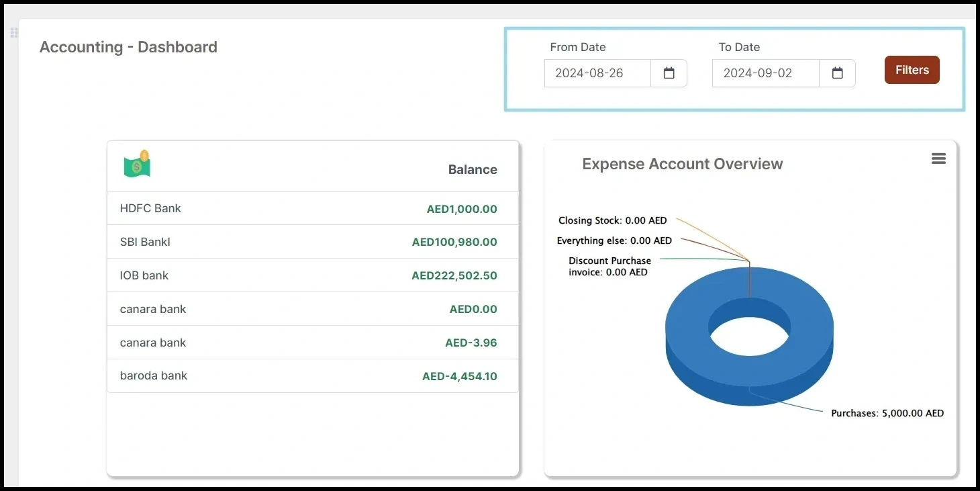Click the To Date label
The width and height of the screenshot is (980, 491).
click(x=739, y=47)
